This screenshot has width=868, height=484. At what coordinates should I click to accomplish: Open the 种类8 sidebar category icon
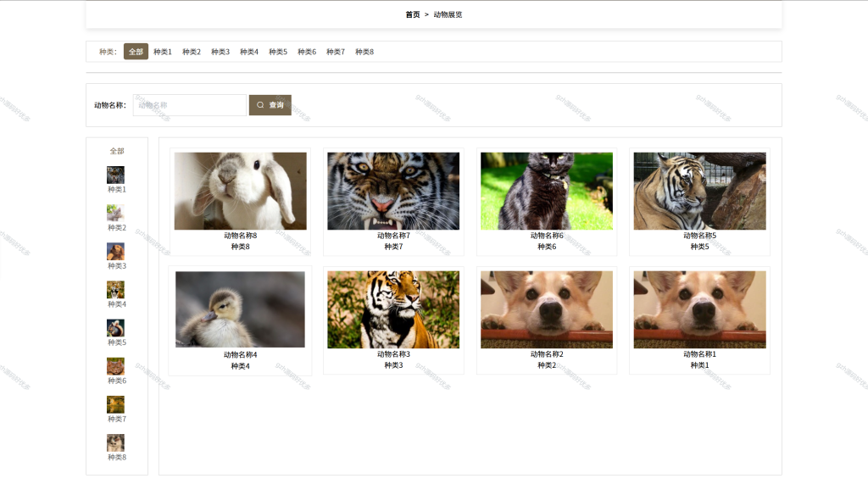point(115,442)
